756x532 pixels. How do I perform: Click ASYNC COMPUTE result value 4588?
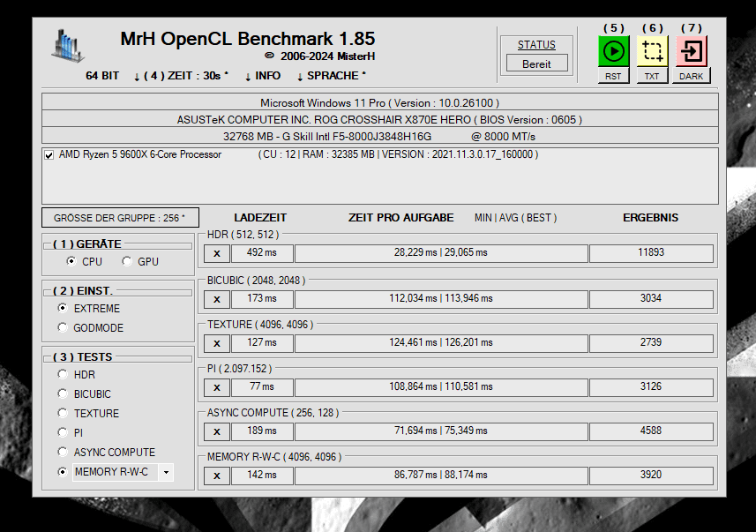point(651,431)
